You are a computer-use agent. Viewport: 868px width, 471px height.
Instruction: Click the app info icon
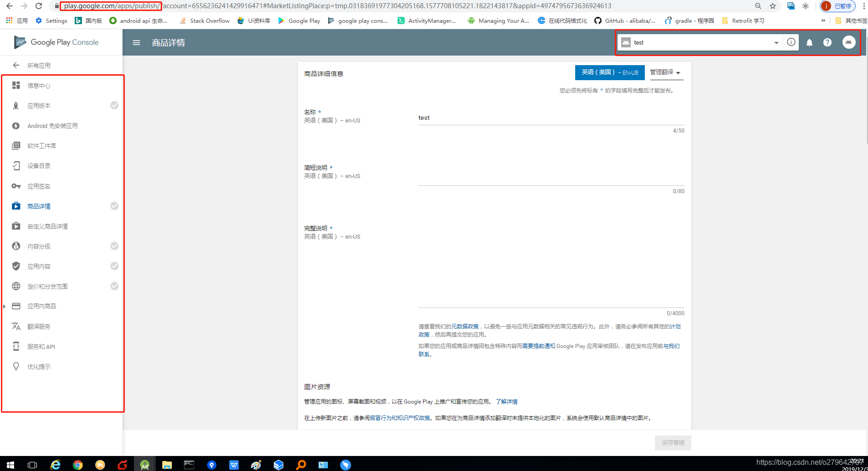(x=791, y=42)
